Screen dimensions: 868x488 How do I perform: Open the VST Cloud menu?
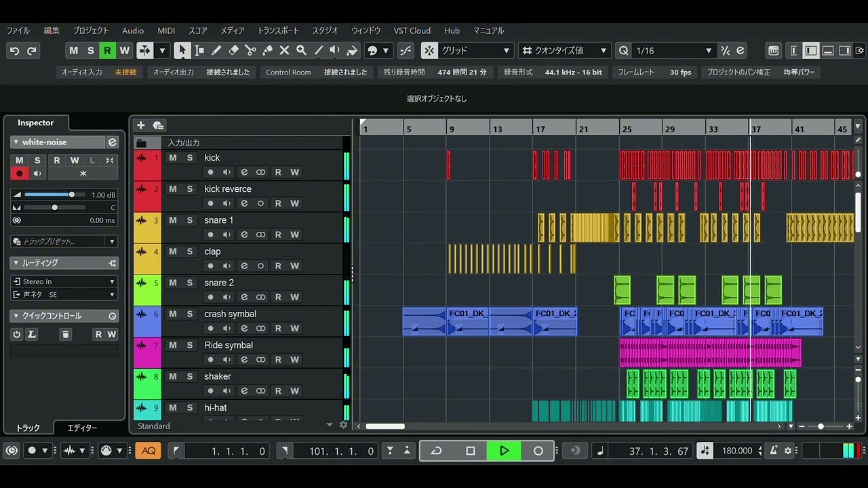(412, 30)
